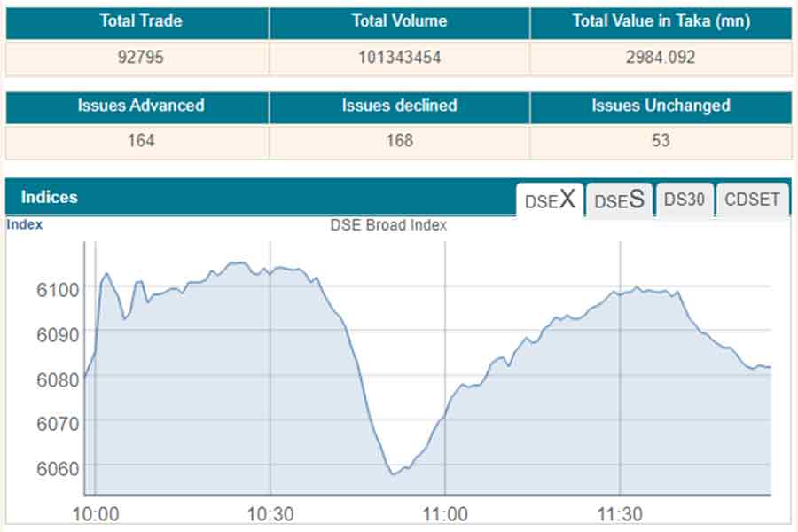Select the total volume figure 101343454
Viewport: 798px width, 532px height.
tap(399, 56)
